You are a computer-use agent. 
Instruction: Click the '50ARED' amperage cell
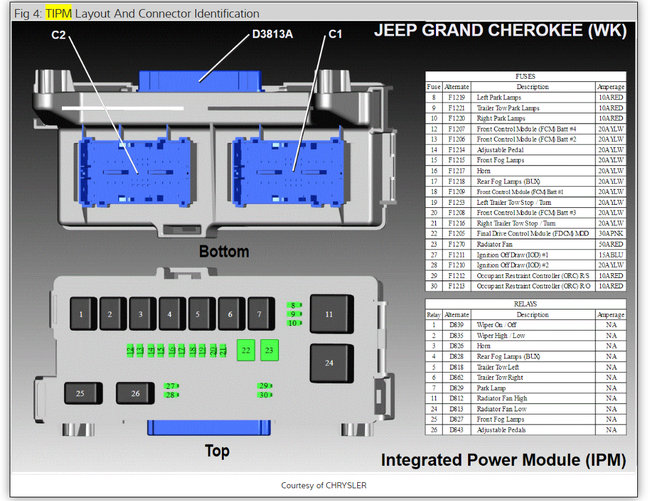610,244
